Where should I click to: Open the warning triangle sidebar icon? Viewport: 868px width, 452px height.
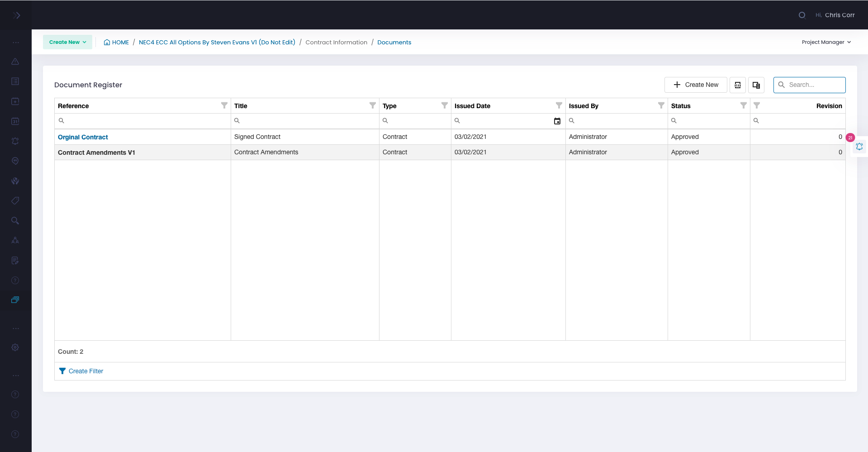pyautogui.click(x=15, y=62)
